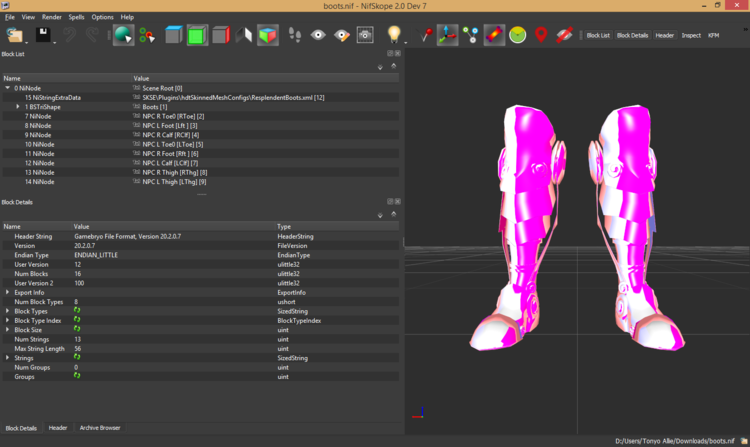Open the File menu
The height and width of the screenshot is (447, 750).
[10, 17]
